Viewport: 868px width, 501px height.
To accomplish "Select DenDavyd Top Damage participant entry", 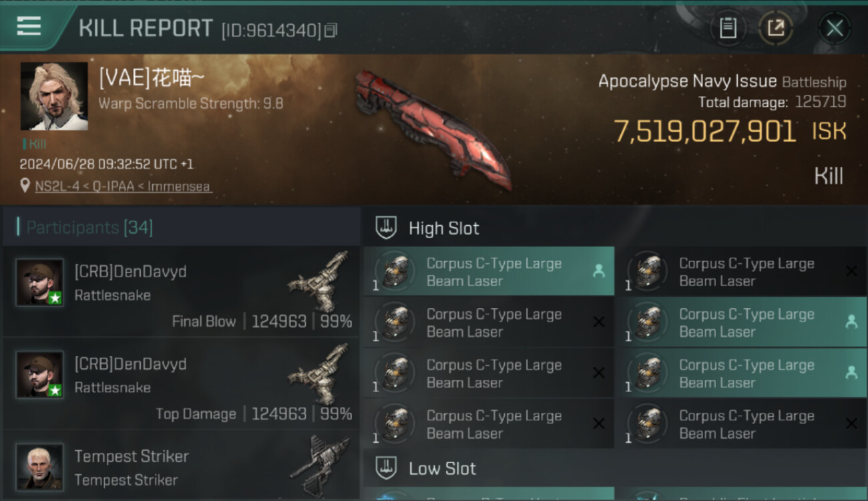I will click(181, 384).
